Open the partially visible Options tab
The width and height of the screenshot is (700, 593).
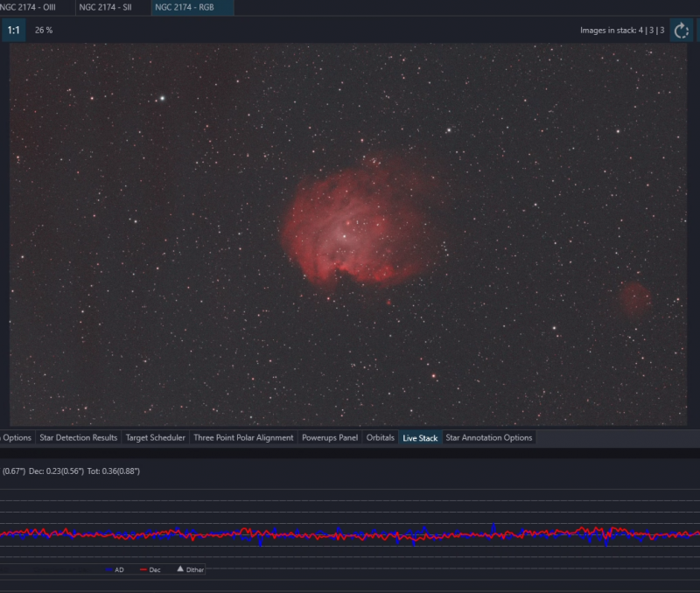tap(17, 437)
